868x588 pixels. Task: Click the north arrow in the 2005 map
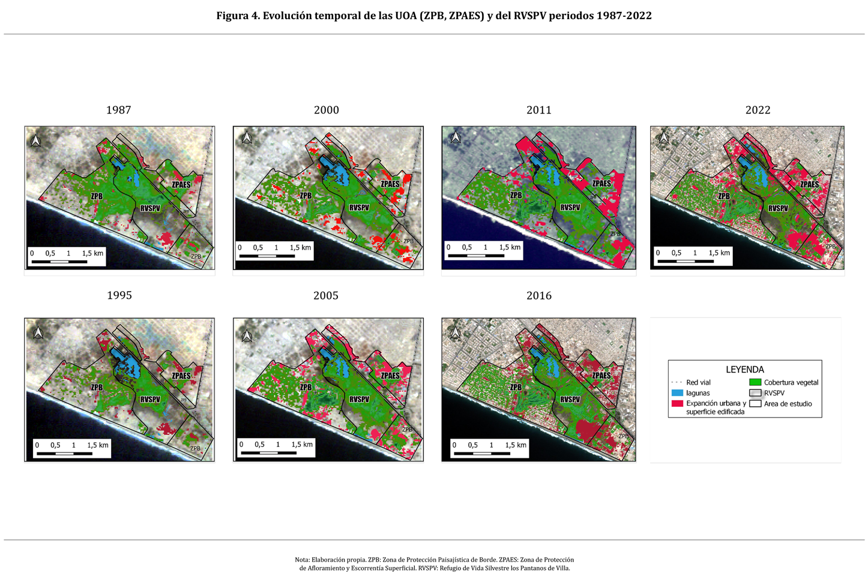247,336
